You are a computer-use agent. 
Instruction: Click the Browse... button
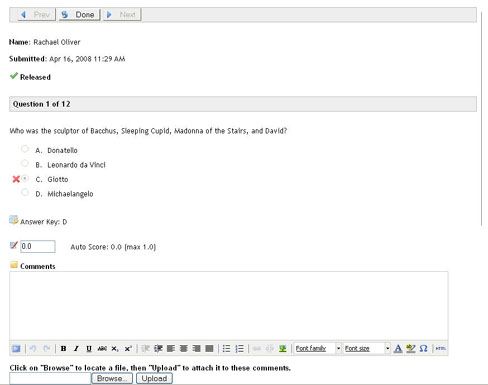(x=112, y=379)
